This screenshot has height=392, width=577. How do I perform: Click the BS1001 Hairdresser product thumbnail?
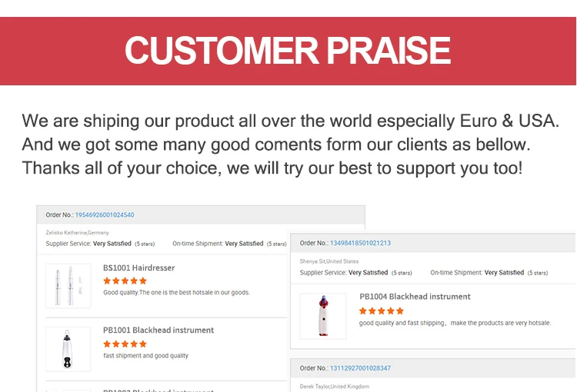[68, 286]
